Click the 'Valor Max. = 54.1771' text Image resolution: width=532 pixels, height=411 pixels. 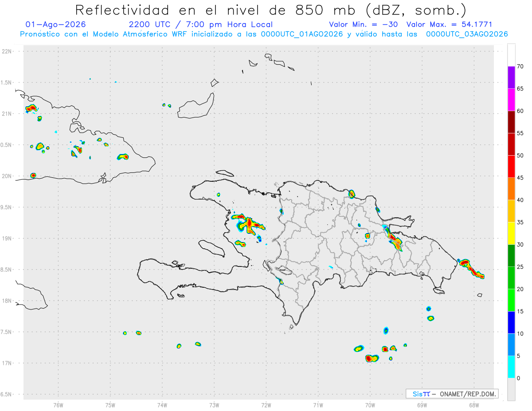pyautogui.click(x=449, y=24)
